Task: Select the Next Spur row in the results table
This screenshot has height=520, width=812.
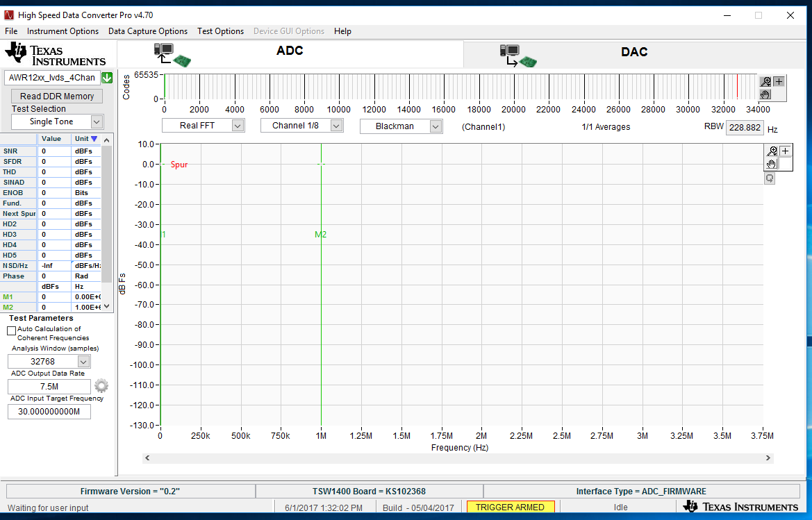Action: (51, 214)
